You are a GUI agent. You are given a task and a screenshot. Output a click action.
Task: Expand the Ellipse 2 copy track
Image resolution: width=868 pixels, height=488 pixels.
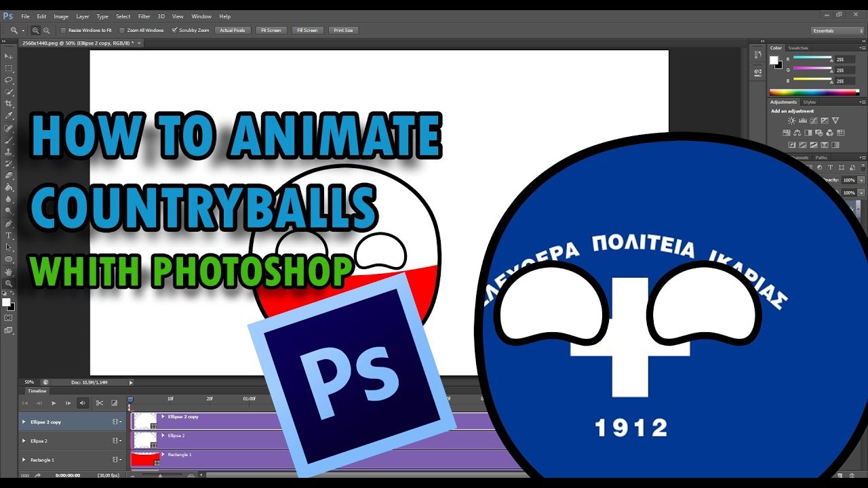(24, 422)
